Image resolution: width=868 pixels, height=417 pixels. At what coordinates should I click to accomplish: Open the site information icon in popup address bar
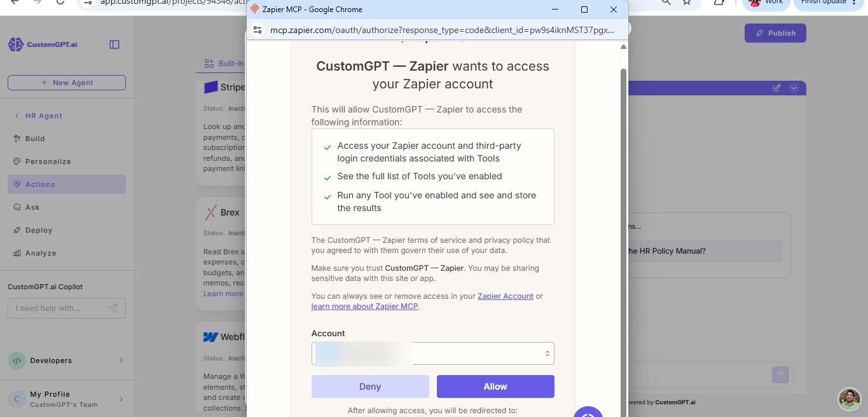(258, 30)
